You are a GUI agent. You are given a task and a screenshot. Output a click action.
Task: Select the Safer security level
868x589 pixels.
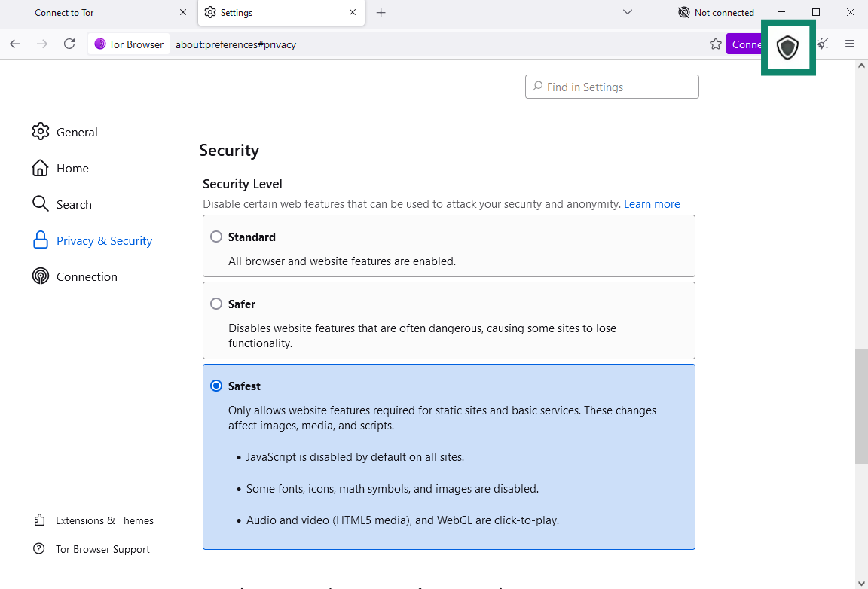216,304
